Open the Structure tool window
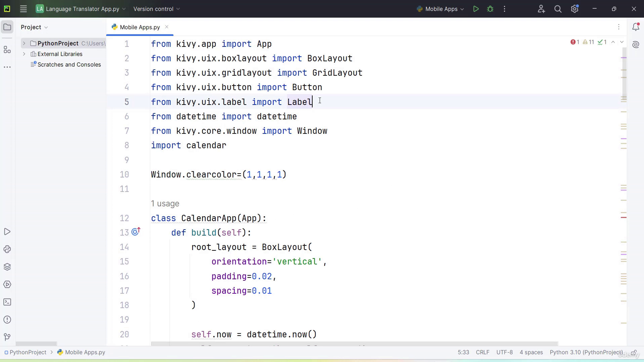The image size is (644, 362). (7, 50)
